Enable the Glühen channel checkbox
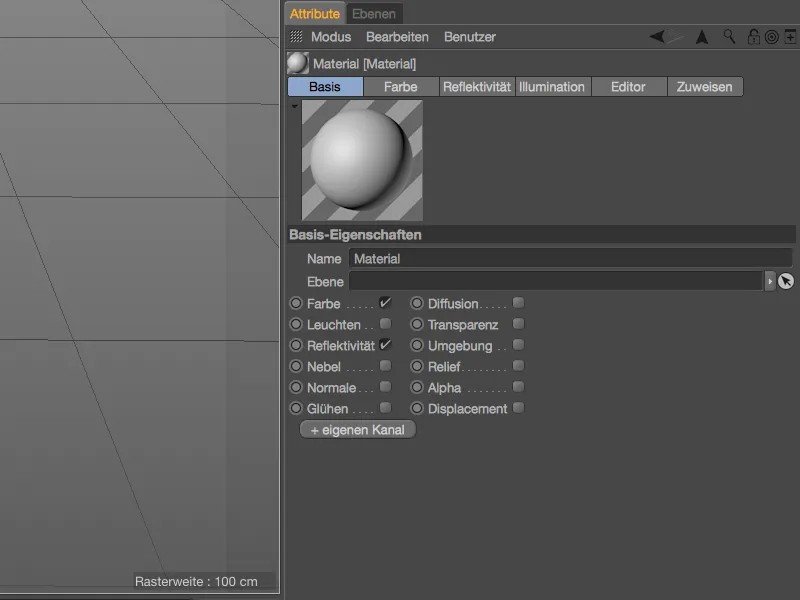Screen dimensions: 800x600 [385, 408]
